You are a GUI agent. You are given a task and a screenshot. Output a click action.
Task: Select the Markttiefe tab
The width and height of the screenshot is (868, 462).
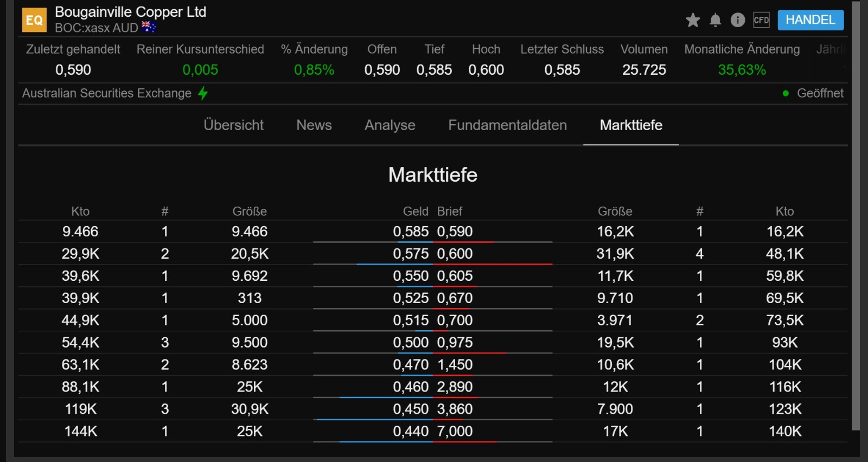coord(631,125)
